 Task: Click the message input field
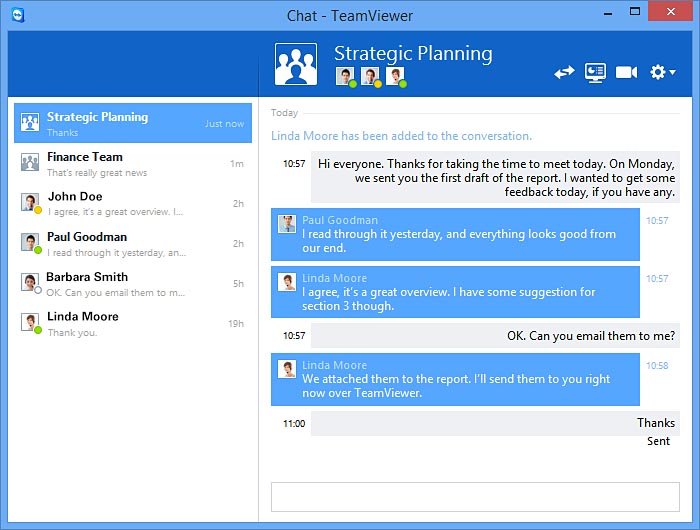coord(475,497)
